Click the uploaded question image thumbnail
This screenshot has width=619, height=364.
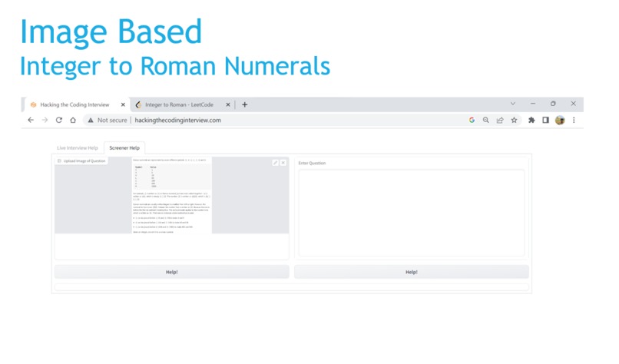coord(172,195)
